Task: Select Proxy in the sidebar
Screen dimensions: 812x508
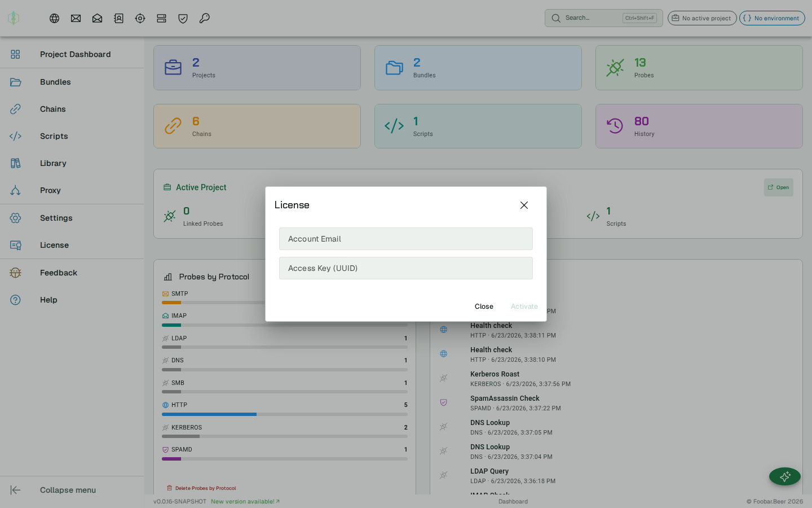Action: tap(72, 190)
